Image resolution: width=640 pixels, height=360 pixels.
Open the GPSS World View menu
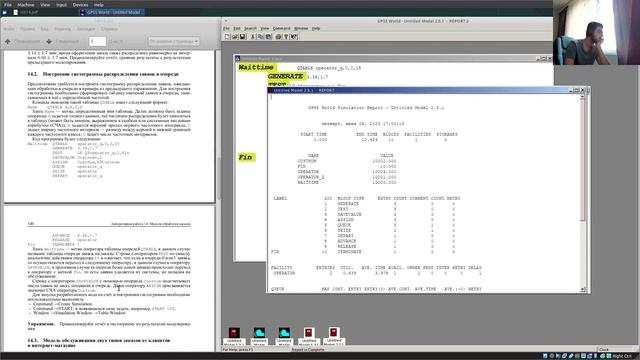(264, 28)
